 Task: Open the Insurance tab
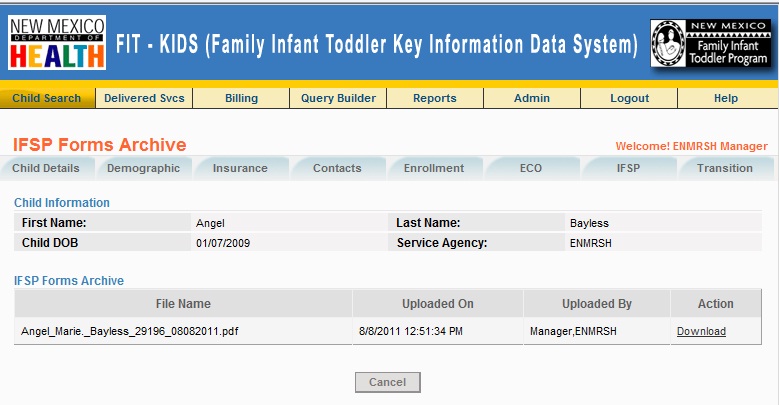[x=240, y=168]
